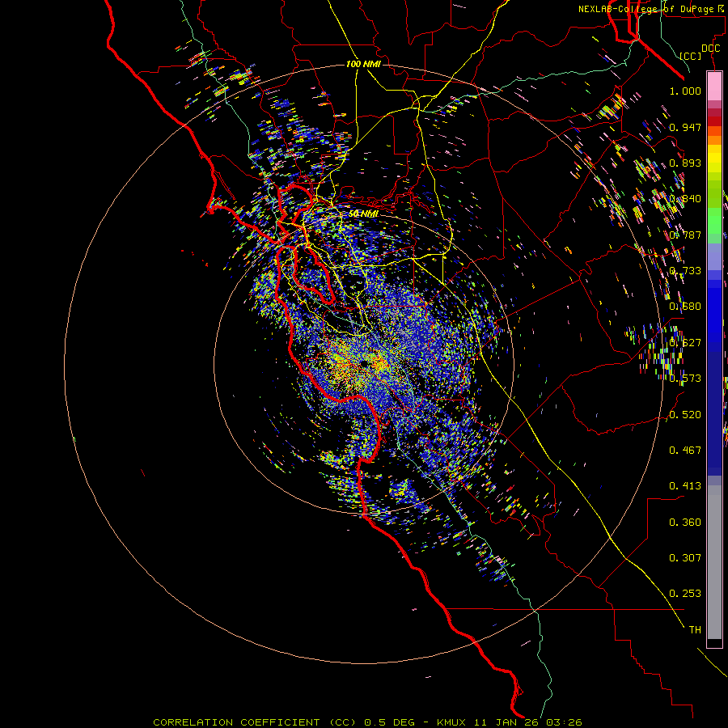Select the 0.893 scale value
This screenshot has height=728, width=728.
pyautogui.click(x=685, y=163)
